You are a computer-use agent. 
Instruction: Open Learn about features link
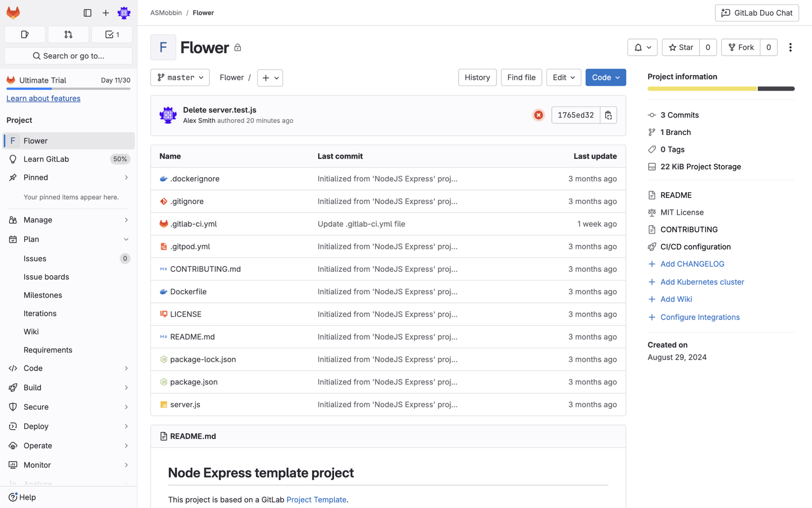(x=43, y=98)
